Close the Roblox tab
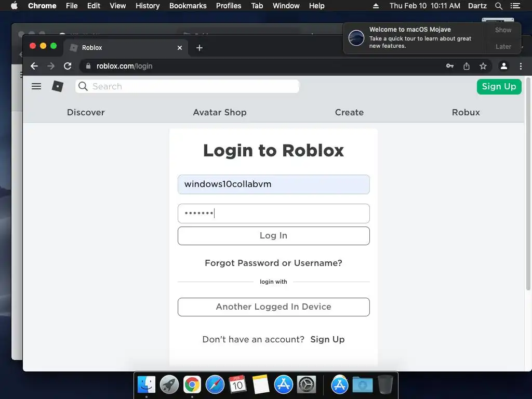 (180, 48)
